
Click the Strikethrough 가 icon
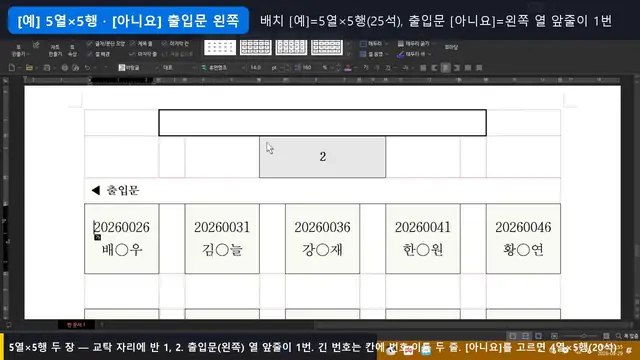(x=405, y=68)
